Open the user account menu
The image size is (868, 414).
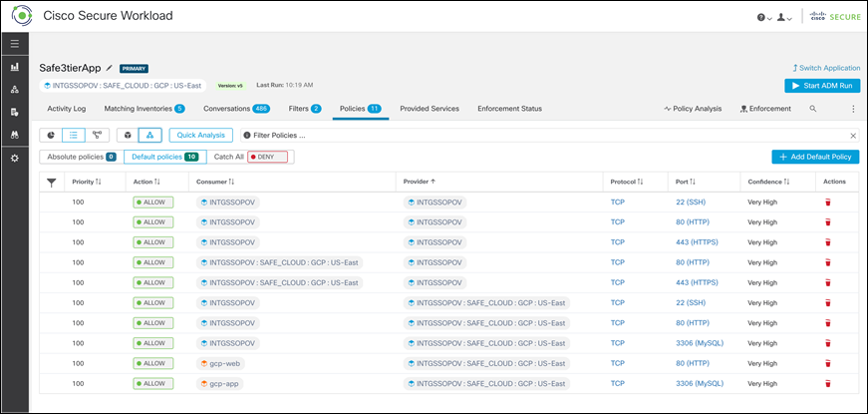tap(784, 18)
